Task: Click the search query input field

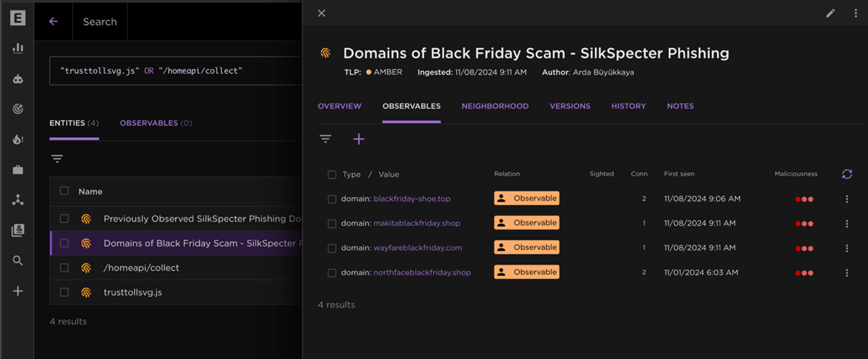Action: point(176,71)
